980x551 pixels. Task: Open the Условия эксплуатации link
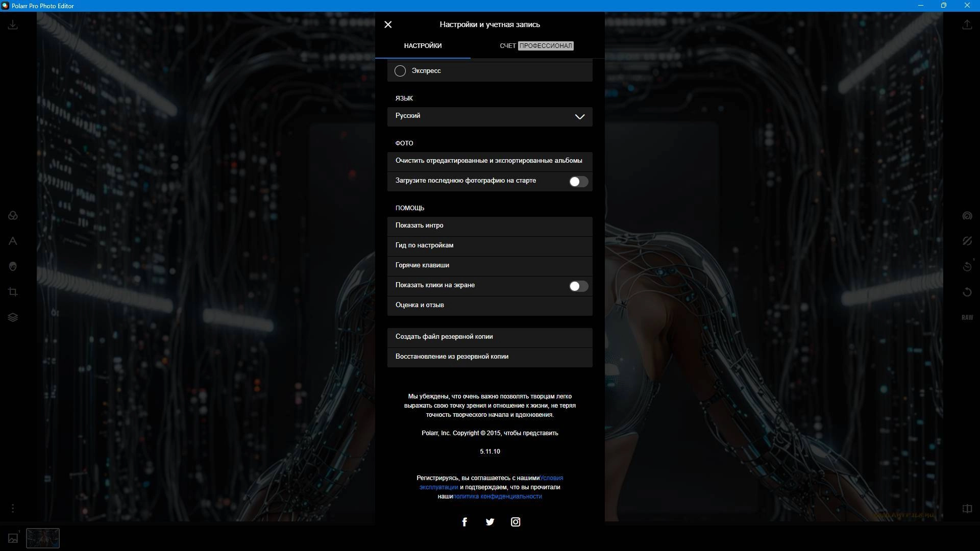click(x=551, y=478)
